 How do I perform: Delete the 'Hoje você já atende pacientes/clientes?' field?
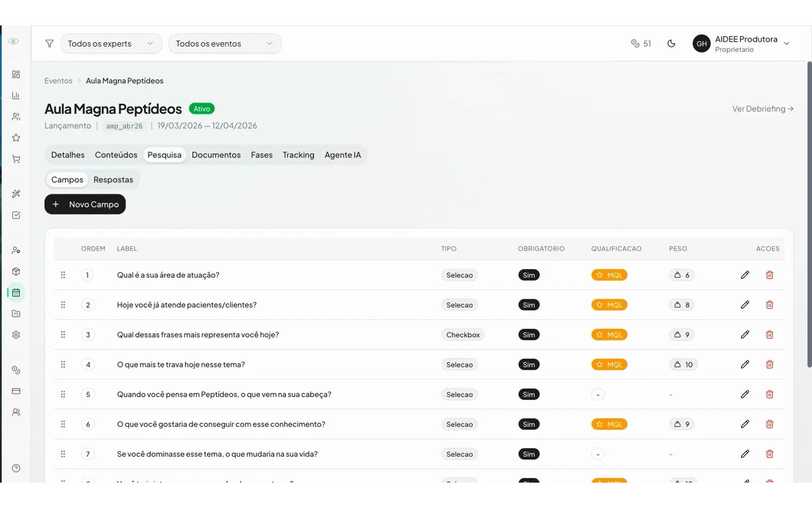tap(770, 305)
